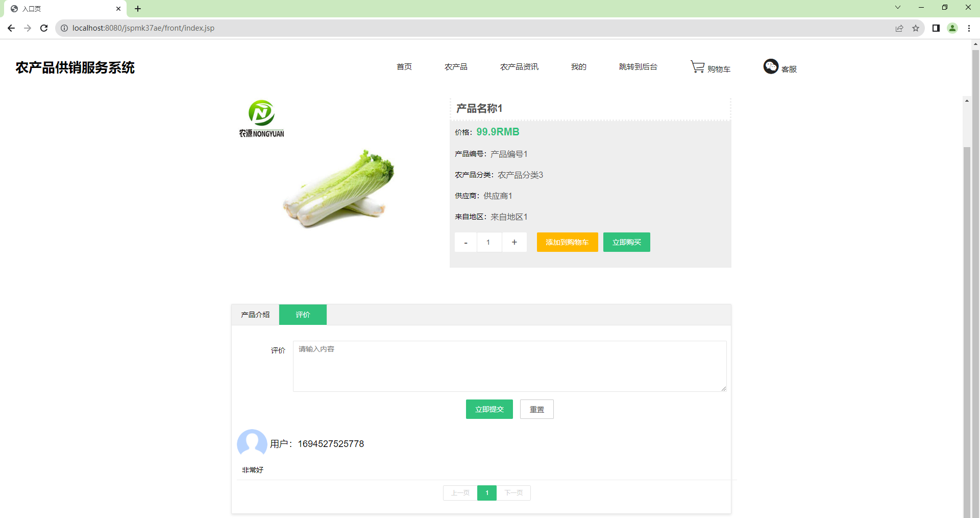
Task: Reset the review form with 重置
Action: (536, 409)
